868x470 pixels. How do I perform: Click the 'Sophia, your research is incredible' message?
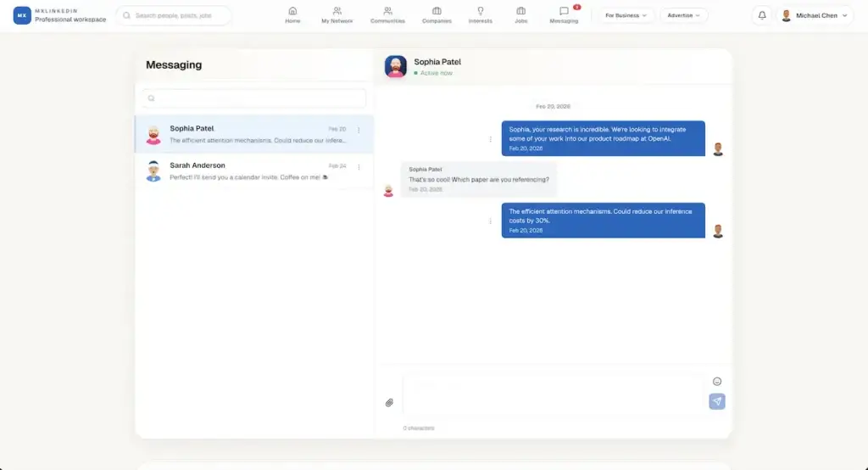[604, 138]
